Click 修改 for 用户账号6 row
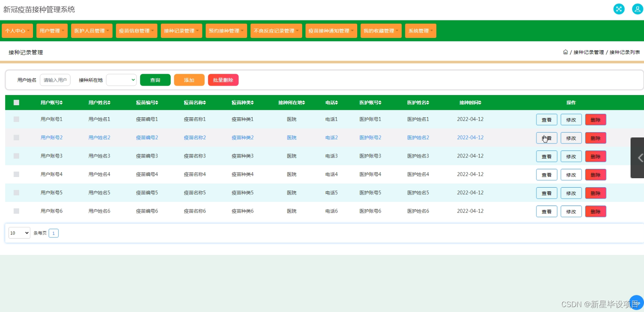This screenshot has width=644, height=312. coord(571,211)
